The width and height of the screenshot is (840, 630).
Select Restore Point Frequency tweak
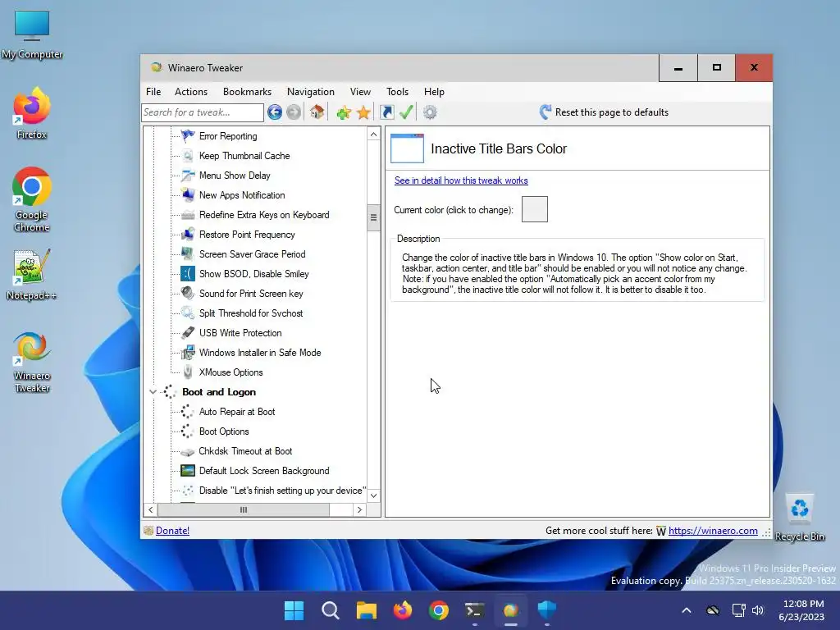point(247,235)
